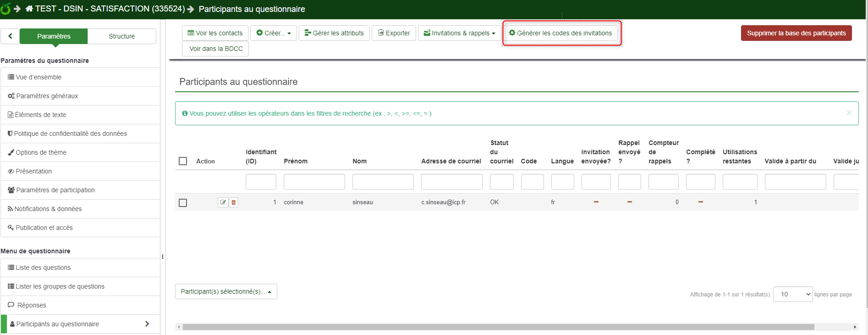The width and height of the screenshot is (868, 335).
Task: Click the LimeSurvey logo icon at top-left
Action: pos(5,9)
